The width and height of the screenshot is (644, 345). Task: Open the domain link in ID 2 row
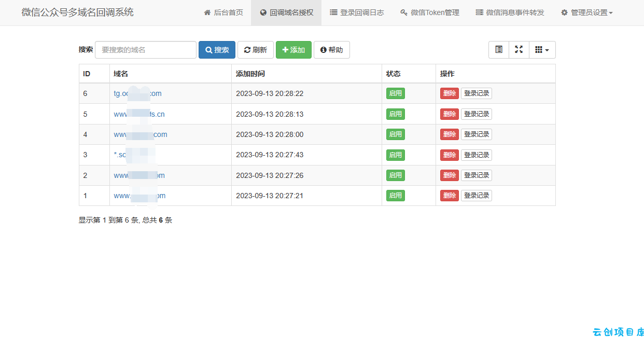(x=139, y=175)
